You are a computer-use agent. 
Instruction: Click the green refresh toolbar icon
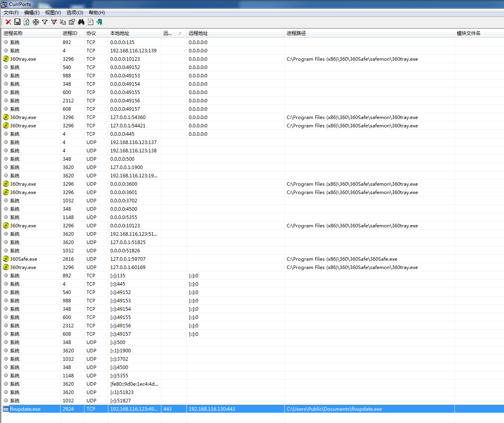click(x=27, y=22)
